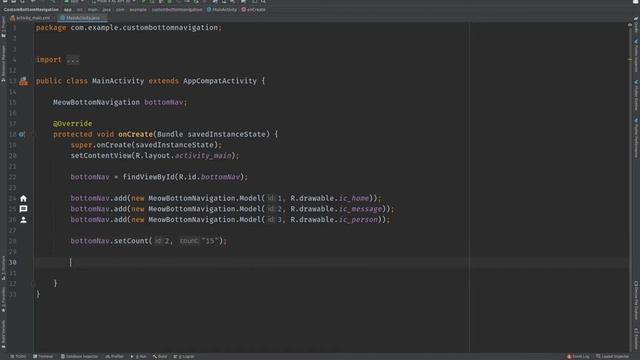Click the '@Override' annotation
Viewport: 640px width, 360px height.
pyautogui.click(x=72, y=124)
